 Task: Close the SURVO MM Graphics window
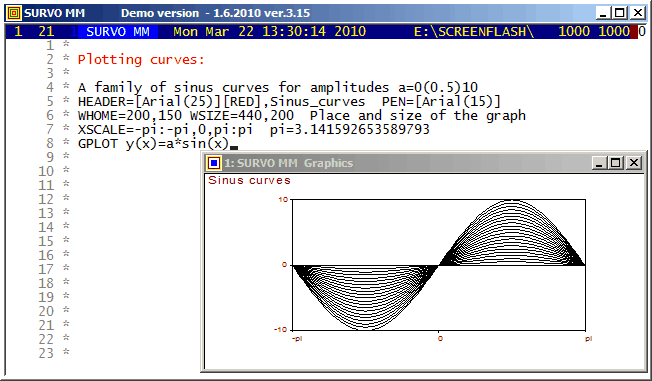634,163
